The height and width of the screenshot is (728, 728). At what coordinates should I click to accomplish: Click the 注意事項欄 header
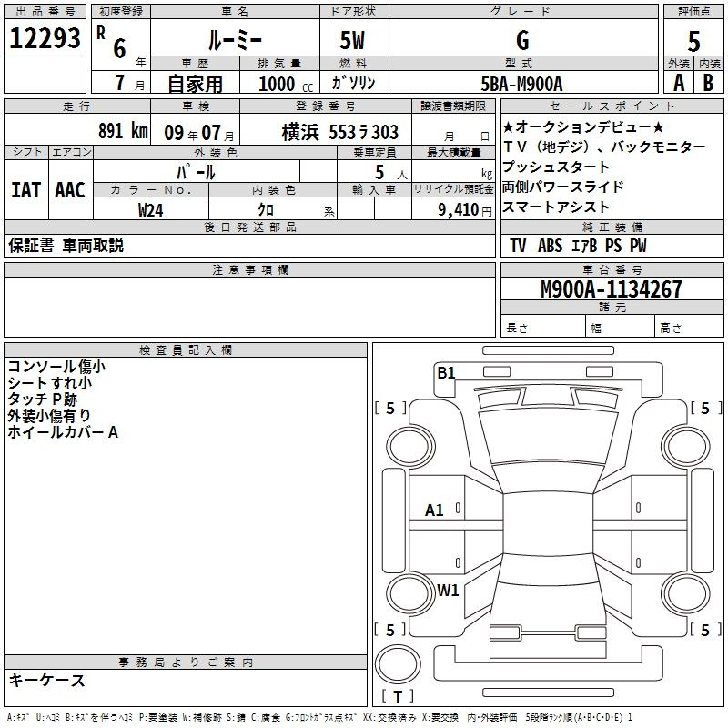coord(249,269)
